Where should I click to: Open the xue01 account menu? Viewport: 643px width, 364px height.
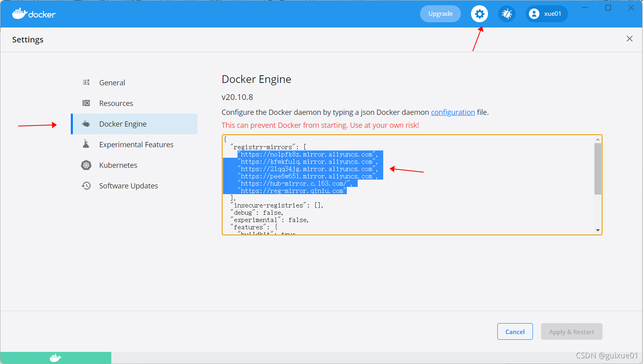pyautogui.click(x=547, y=14)
